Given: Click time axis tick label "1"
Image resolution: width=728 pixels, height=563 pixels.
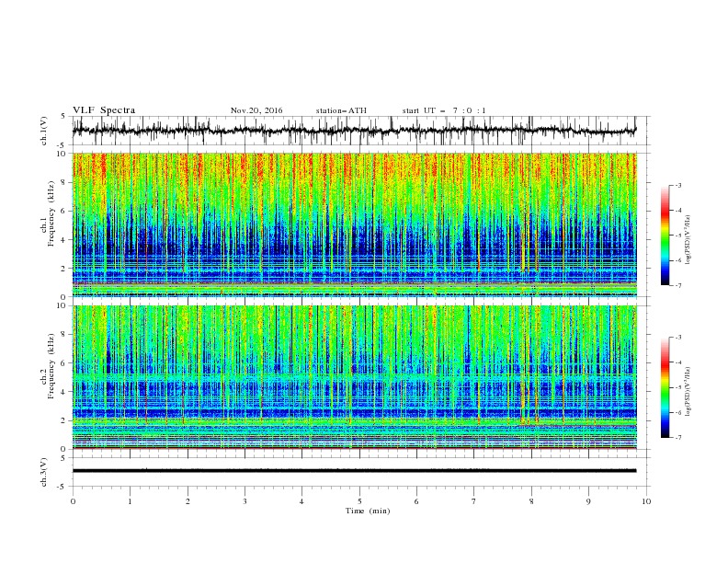Looking at the screenshot, I should (130, 501).
